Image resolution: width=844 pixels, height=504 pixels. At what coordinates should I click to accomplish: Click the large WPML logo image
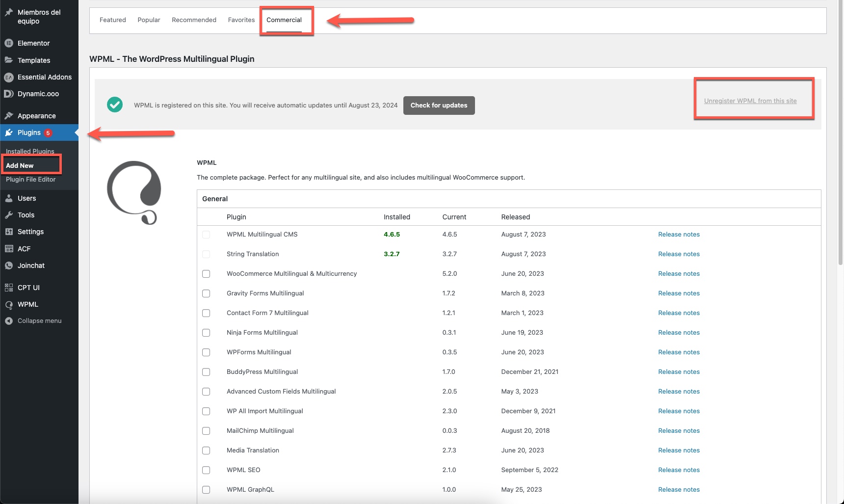[134, 192]
